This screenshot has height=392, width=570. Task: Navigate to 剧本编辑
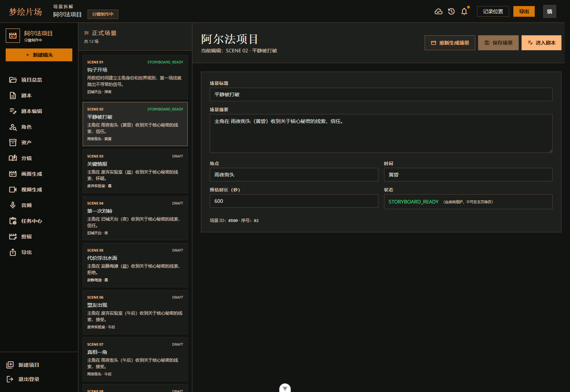39,111
